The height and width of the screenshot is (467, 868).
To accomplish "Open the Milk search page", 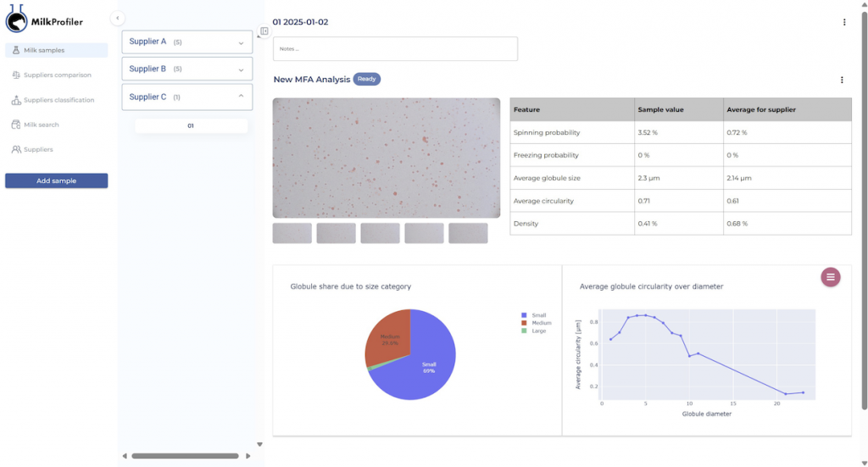I will tap(57, 125).
